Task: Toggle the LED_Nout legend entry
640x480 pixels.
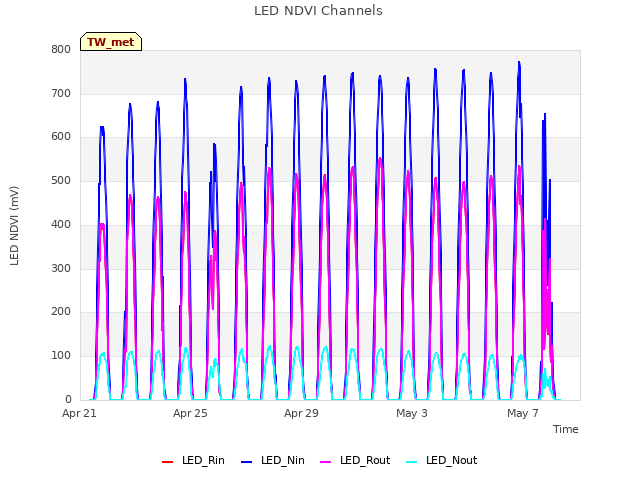Action: tap(442, 461)
